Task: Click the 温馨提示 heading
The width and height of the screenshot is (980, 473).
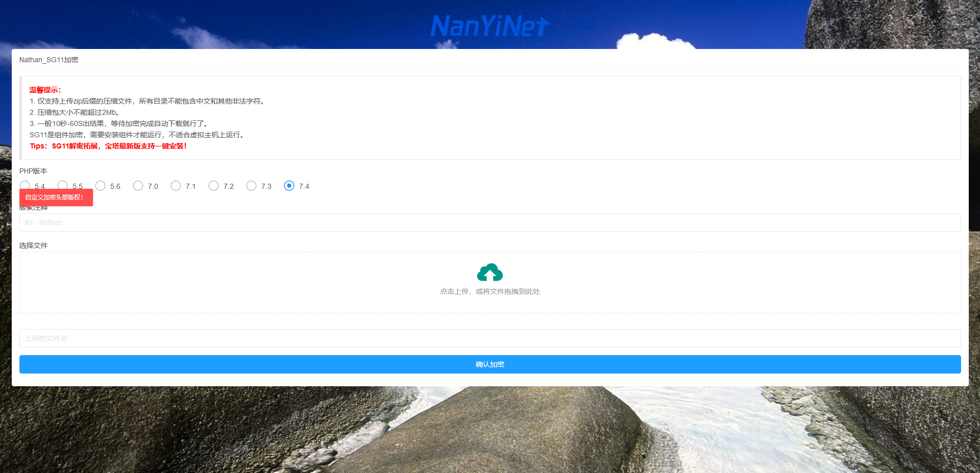Action: [x=45, y=90]
